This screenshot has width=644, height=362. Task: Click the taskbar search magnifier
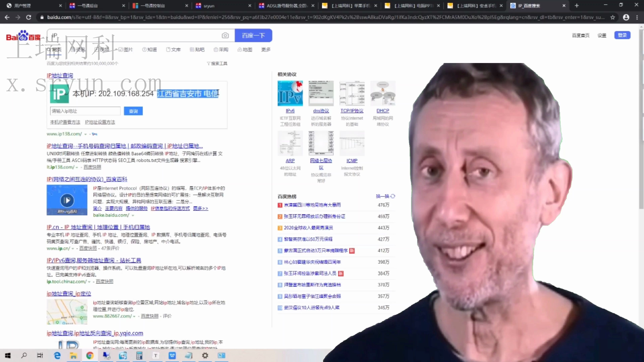(x=24, y=355)
